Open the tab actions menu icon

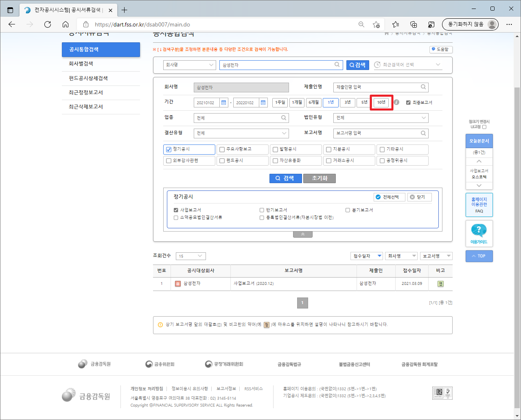click(x=10, y=10)
